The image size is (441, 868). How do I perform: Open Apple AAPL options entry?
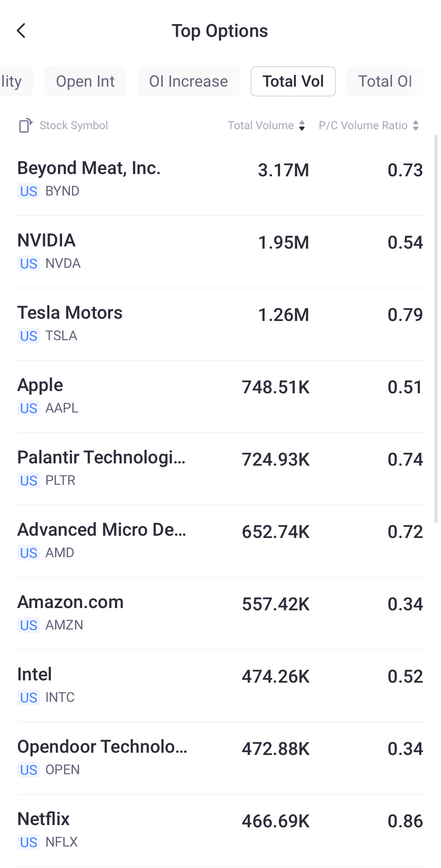coord(220,396)
